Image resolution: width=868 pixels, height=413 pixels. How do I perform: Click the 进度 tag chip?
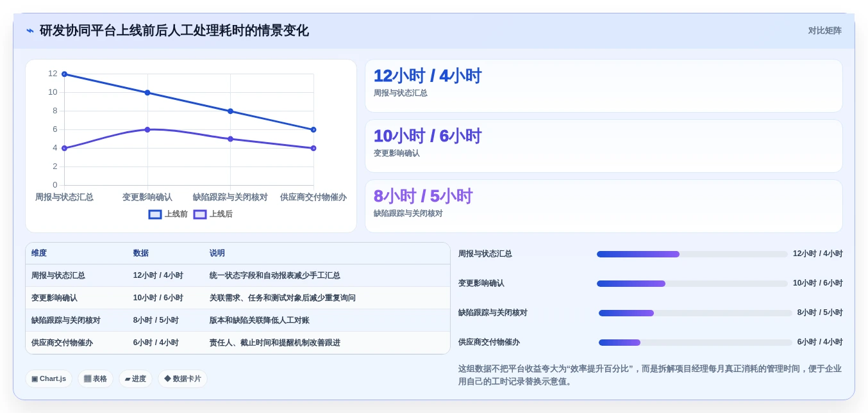[135, 378]
